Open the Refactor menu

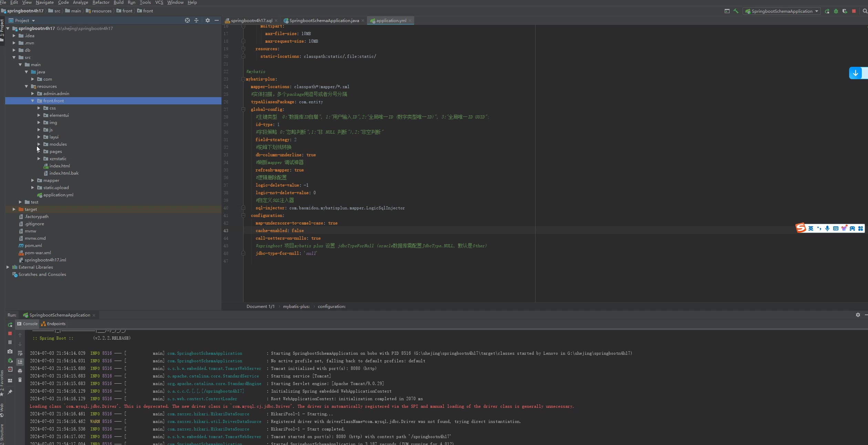tap(101, 2)
